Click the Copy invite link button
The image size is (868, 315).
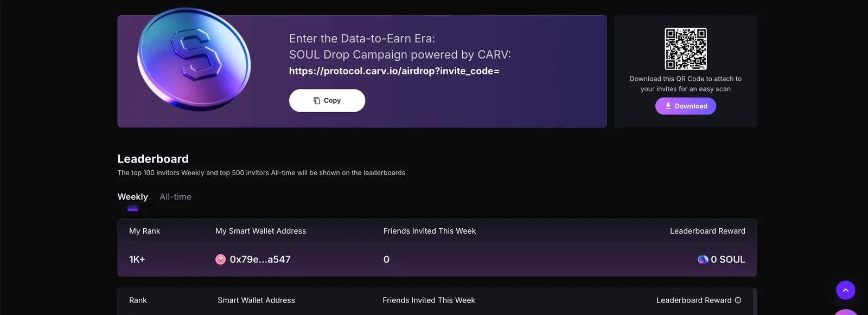pyautogui.click(x=327, y=101)
